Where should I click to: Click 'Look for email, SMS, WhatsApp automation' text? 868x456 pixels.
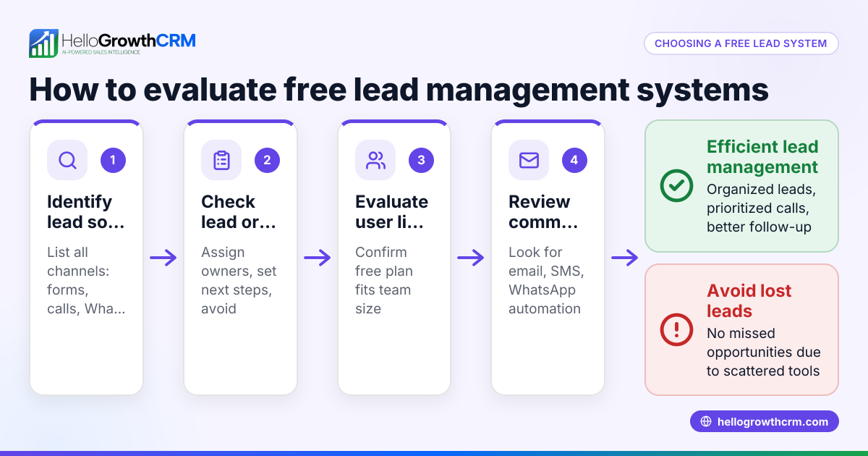point(546,281)
